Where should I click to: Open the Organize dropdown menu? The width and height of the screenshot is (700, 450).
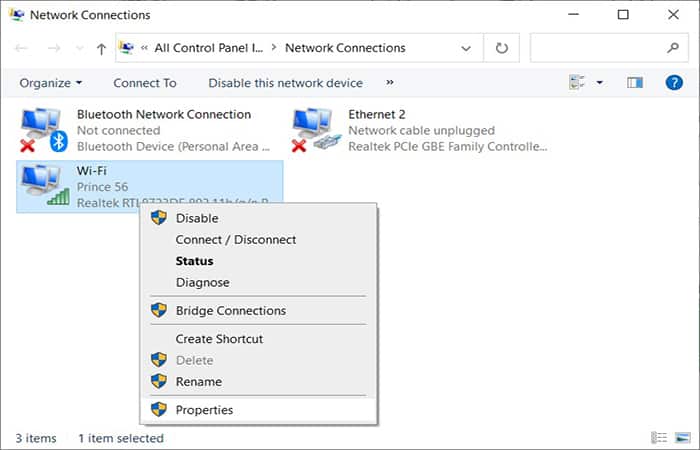click(x=50, y=83)
